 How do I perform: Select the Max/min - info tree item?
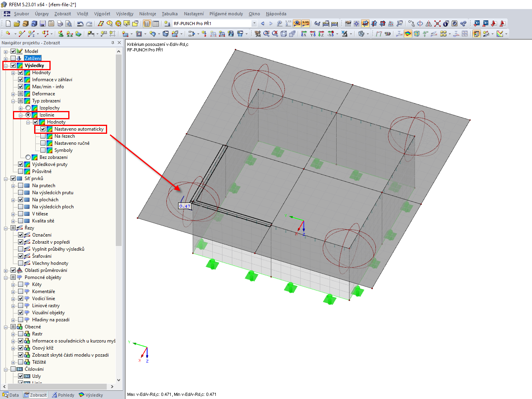click(48, 87)
